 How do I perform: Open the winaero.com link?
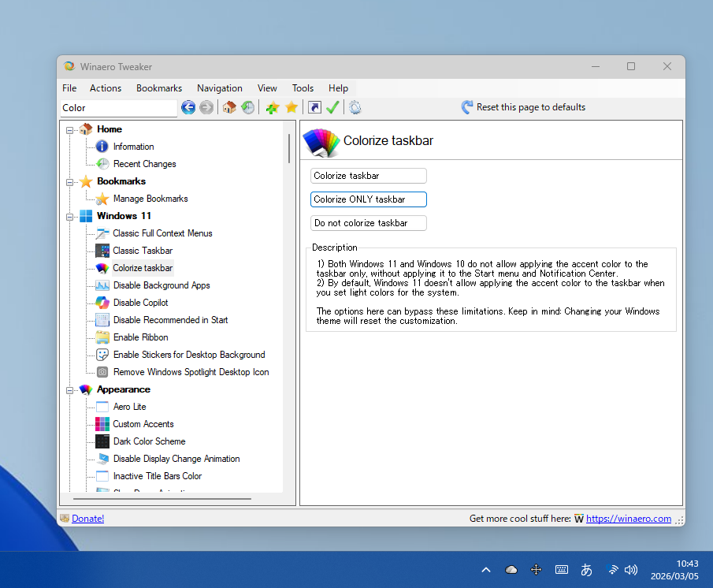click(629, 519)
